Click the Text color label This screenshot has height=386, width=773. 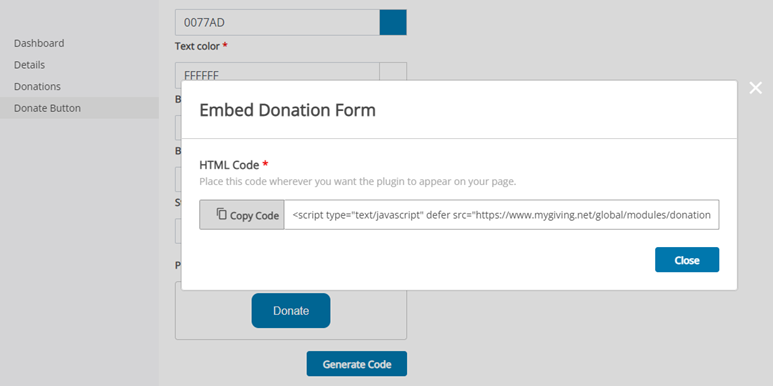[197, 46]
